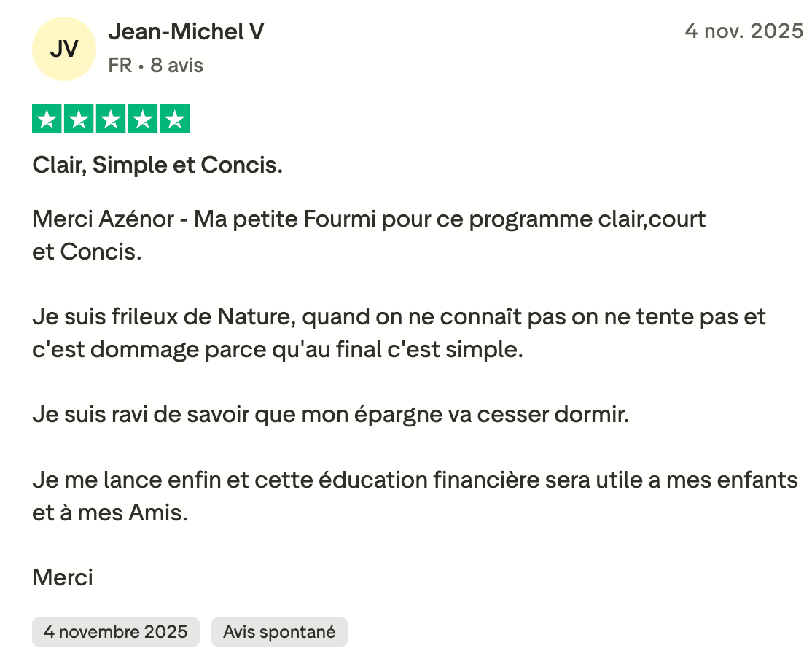Open the reviewer's 8 avis count

[176, 66]
